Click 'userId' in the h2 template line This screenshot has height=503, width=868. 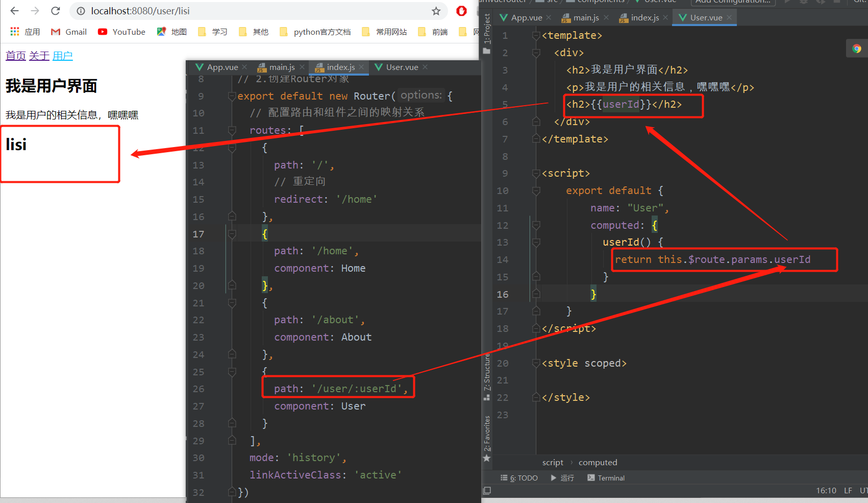pyautogui.click(x=621, y=104)
